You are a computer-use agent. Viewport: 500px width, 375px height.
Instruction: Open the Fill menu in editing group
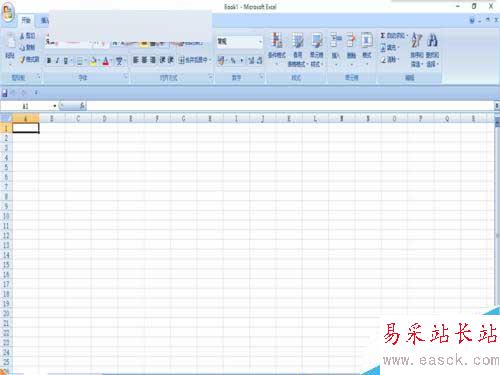[389, 48]
